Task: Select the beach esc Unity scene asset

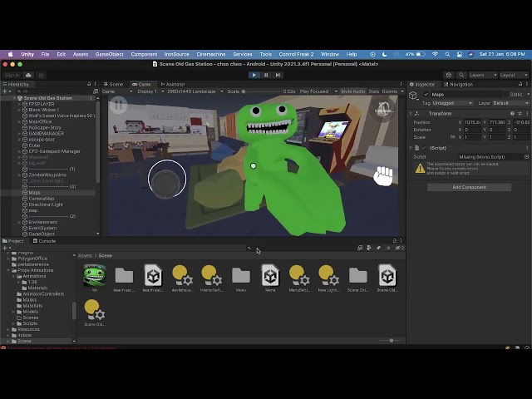Action: click(x=153, y=275)
